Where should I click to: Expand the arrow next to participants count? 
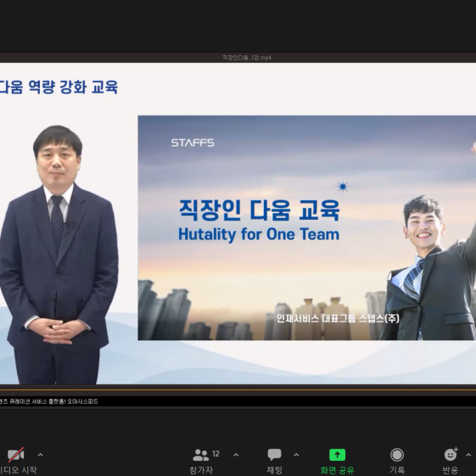tap(236, 455)
